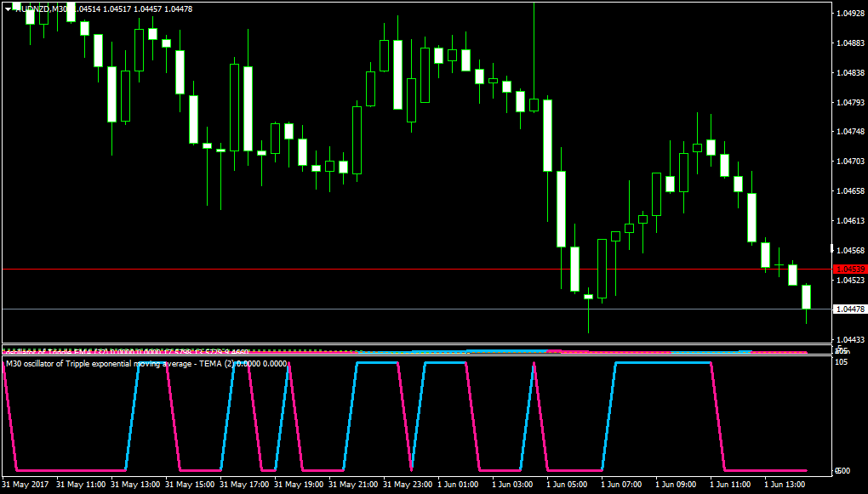Screen dimensions: 868x494
Task: Click the 31 May 15:00 time label
Action: click(190, 484)
